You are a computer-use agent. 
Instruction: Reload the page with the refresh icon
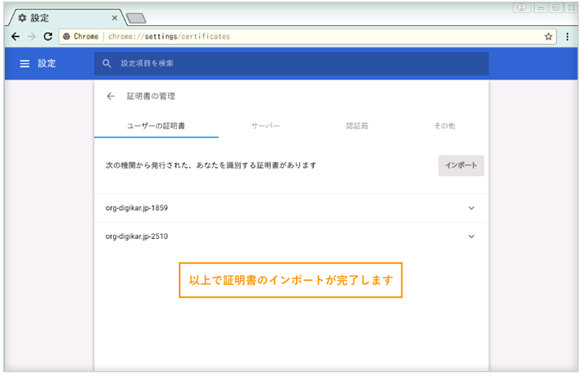point(48,36)
